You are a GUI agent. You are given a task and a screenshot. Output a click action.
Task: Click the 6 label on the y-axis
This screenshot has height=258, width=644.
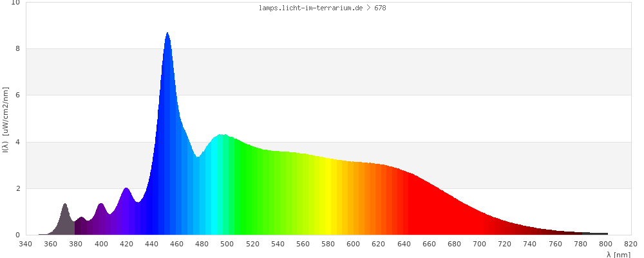pyautogui.click(x=17, y=95)
